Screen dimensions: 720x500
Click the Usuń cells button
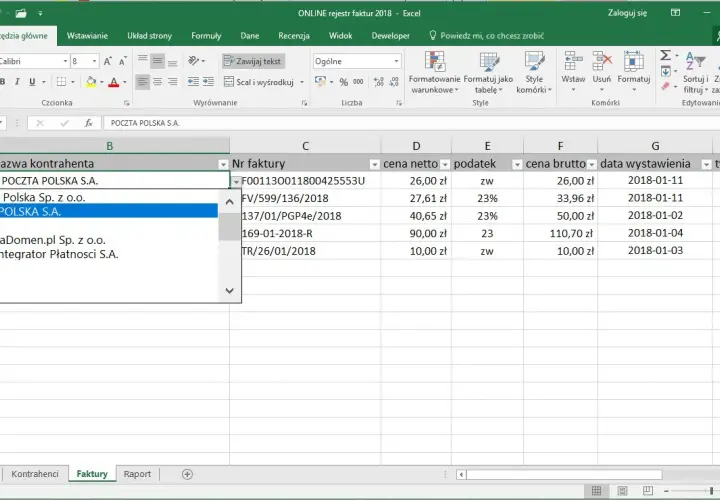point(602,71)
